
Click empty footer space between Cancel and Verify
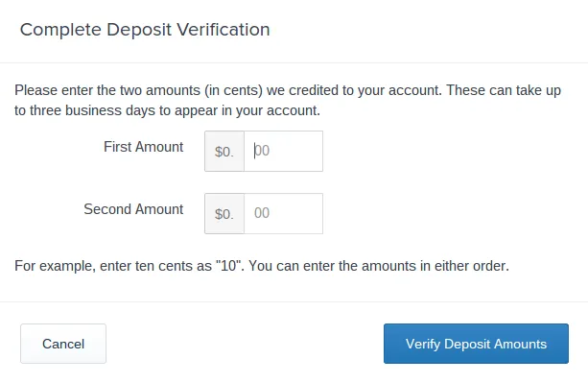pyautogui.click(x=245, y=344)
